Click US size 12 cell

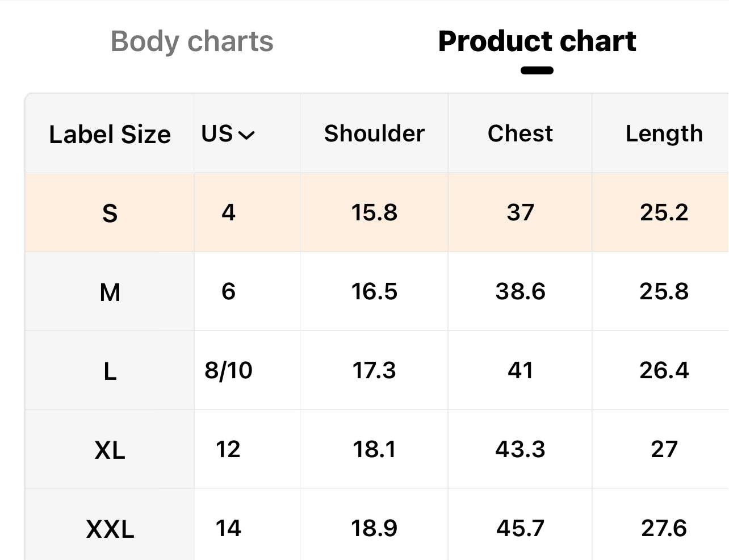point(228,449)
